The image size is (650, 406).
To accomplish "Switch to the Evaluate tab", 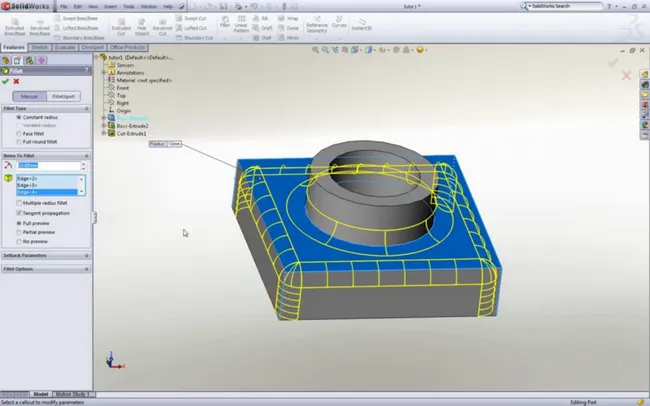I will (x=65, y=47).
